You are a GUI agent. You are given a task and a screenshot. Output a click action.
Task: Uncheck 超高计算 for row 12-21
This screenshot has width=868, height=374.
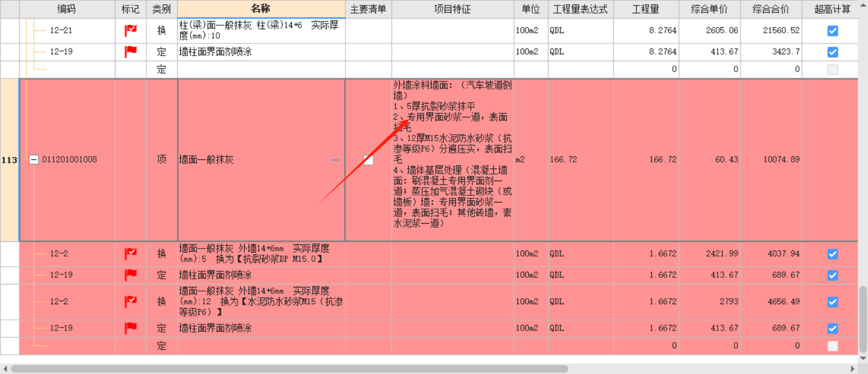833,31
